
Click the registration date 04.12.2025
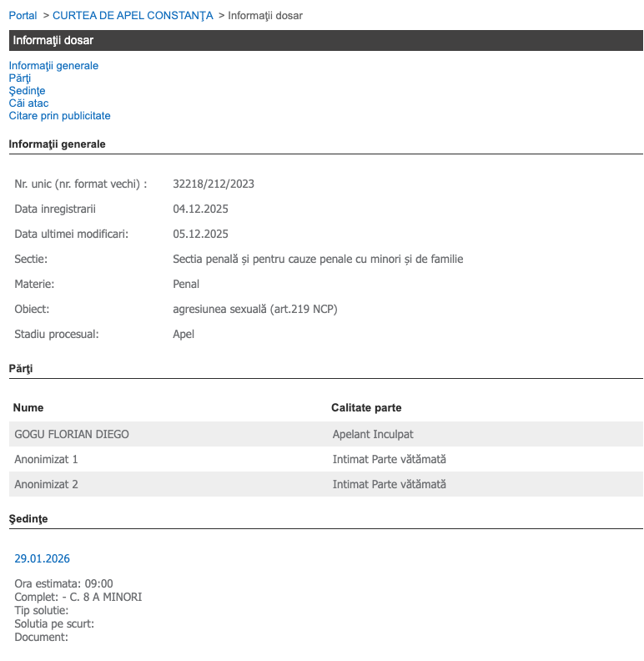pos(200,209)
